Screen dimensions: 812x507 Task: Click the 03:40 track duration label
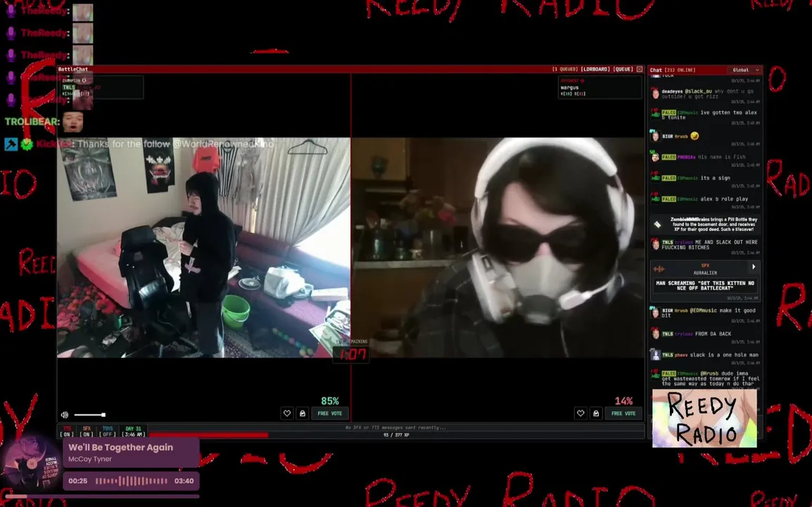click(184, 481)
